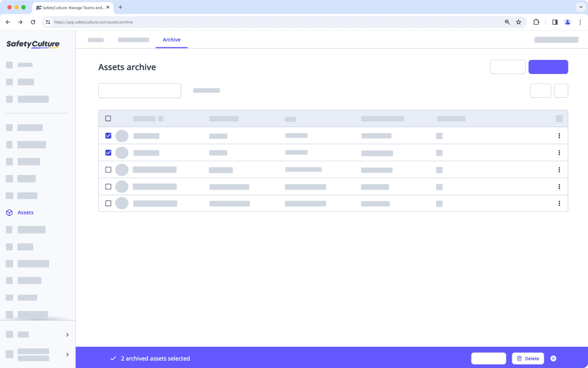The image size is (588, 368).
Task: Click the large purple action button top right
Action: tap(548, 67)
